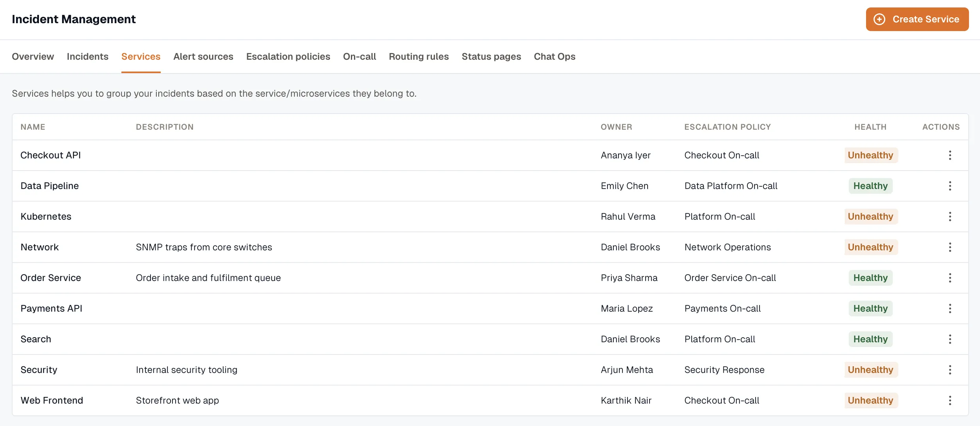Select the Services tab

click(x=141, y=57)
